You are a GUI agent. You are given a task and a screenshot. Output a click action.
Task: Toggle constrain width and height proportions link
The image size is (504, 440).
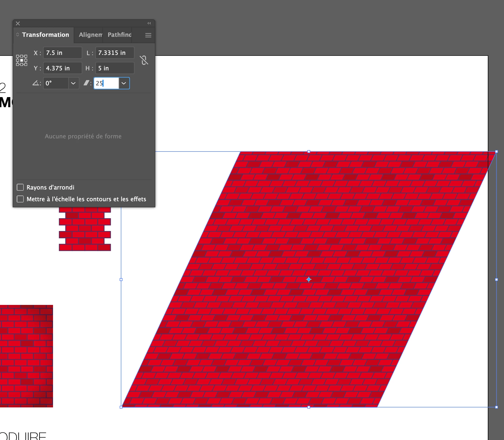144,61
